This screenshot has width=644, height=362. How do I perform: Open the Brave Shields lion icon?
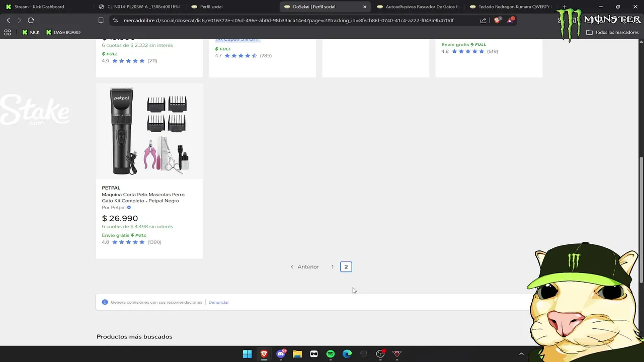[498, 20]
